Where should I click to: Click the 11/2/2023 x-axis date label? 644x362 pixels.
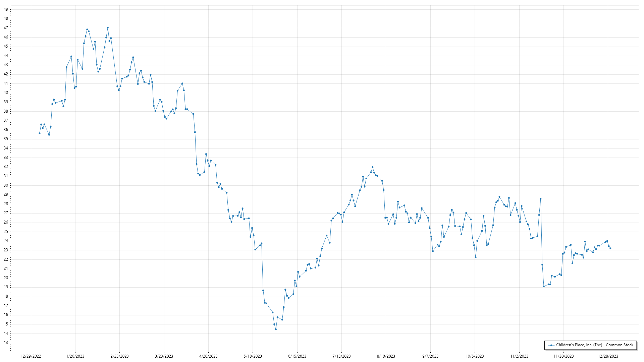coord(519,356)
